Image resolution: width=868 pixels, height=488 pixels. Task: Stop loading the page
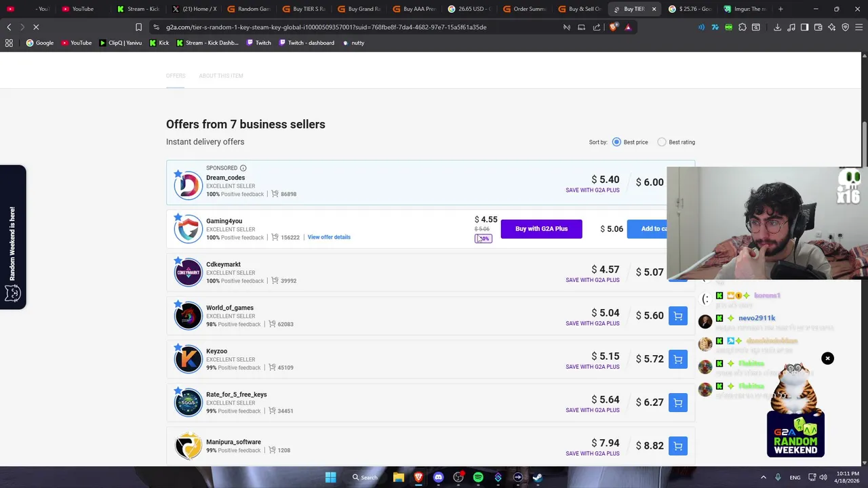point(36,27)
